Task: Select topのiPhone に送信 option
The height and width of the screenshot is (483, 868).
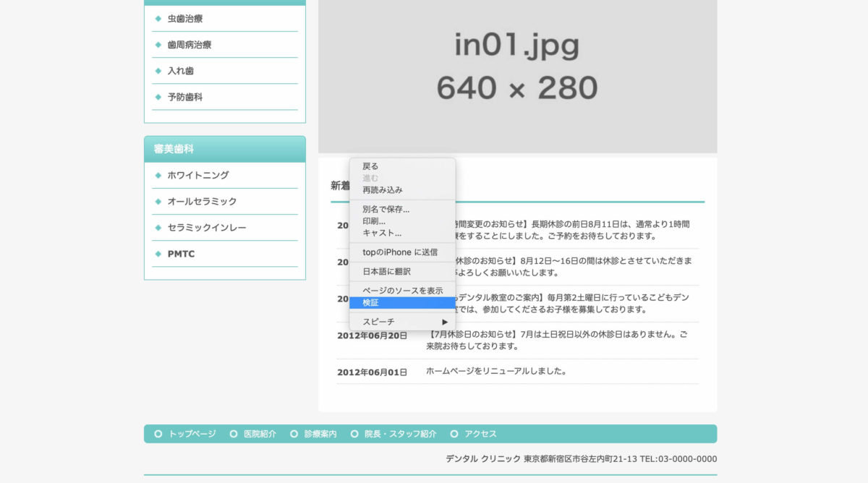Action: point(401,252)
